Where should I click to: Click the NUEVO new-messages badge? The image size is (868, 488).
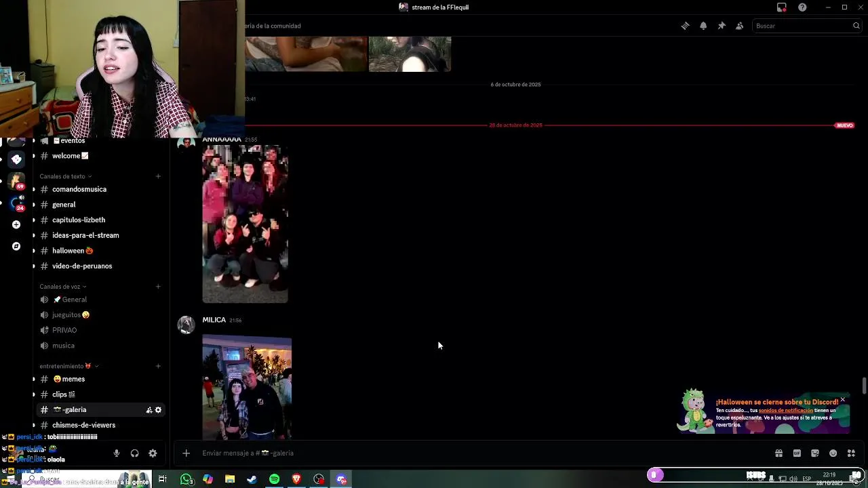[x=844, y=125]
